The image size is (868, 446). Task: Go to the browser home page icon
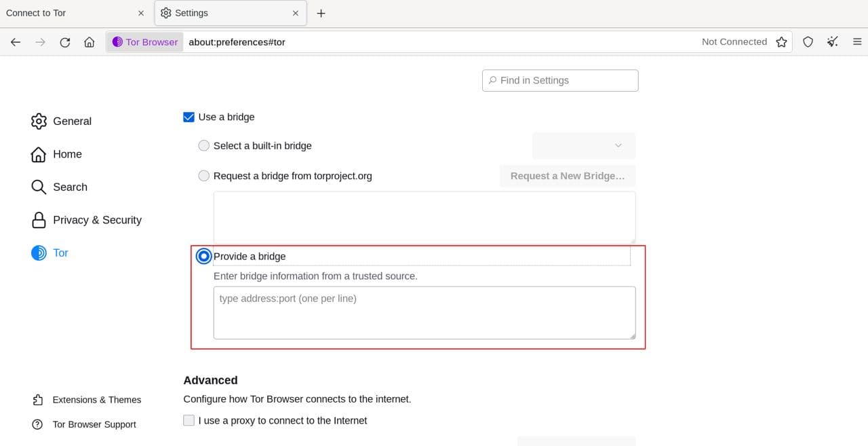click(89, 42)
